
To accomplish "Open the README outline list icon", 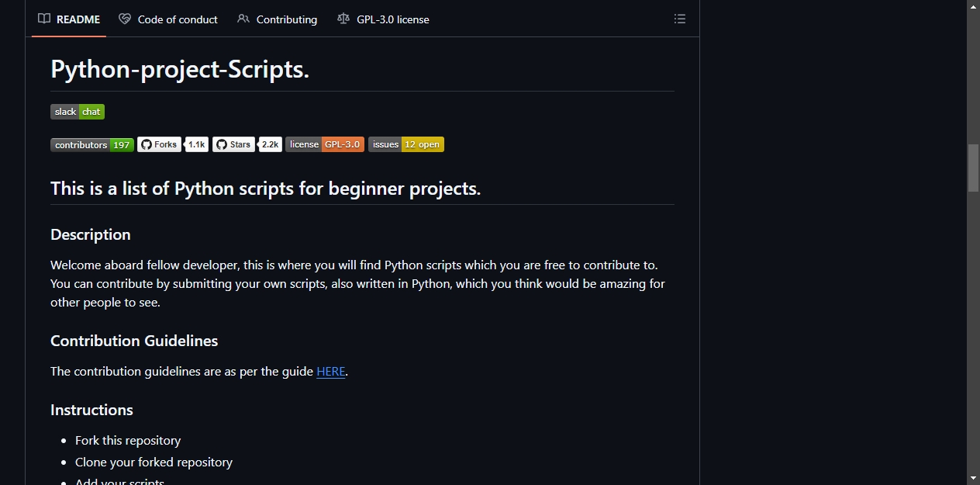I will click(680, 19).
